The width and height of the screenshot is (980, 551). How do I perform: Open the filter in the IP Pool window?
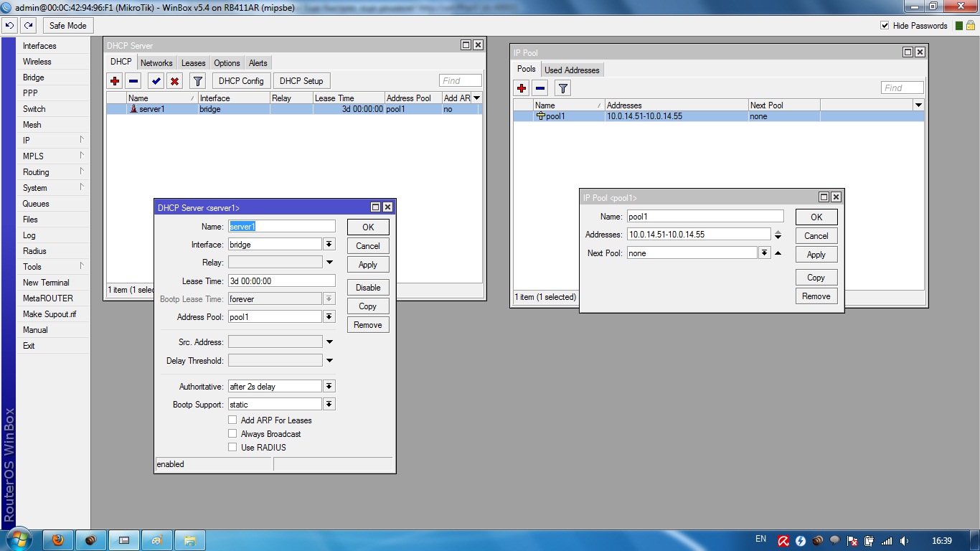563,88
